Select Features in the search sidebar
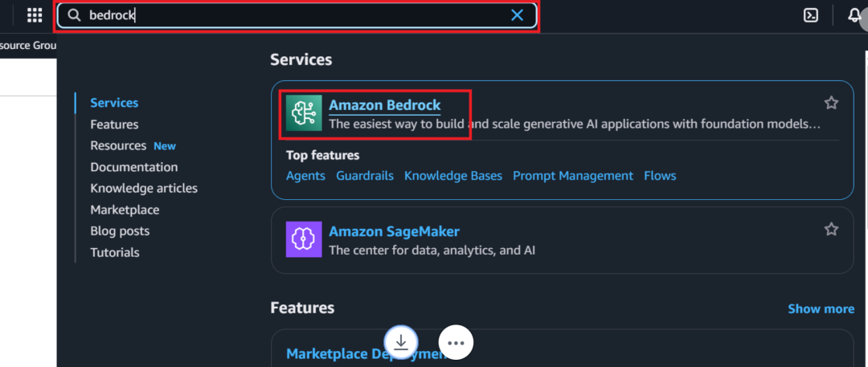This screenshot has width=868, height=367. coord(114,124)
